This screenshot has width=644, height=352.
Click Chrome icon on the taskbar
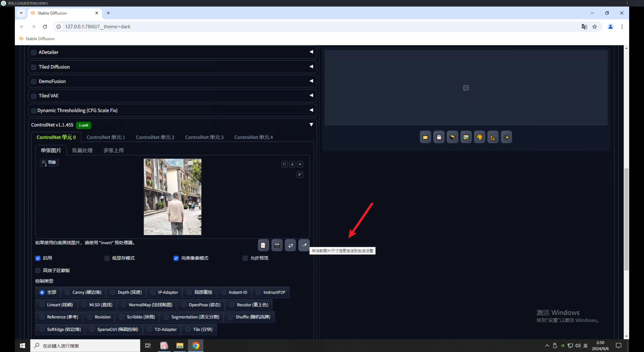click(196, 346)
